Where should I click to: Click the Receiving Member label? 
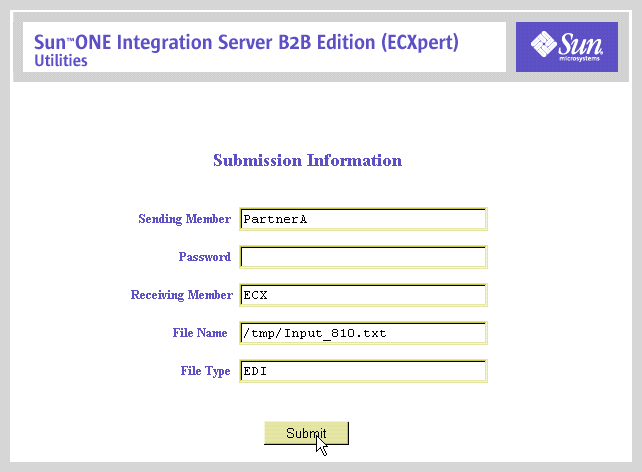(x=182, y=295)
